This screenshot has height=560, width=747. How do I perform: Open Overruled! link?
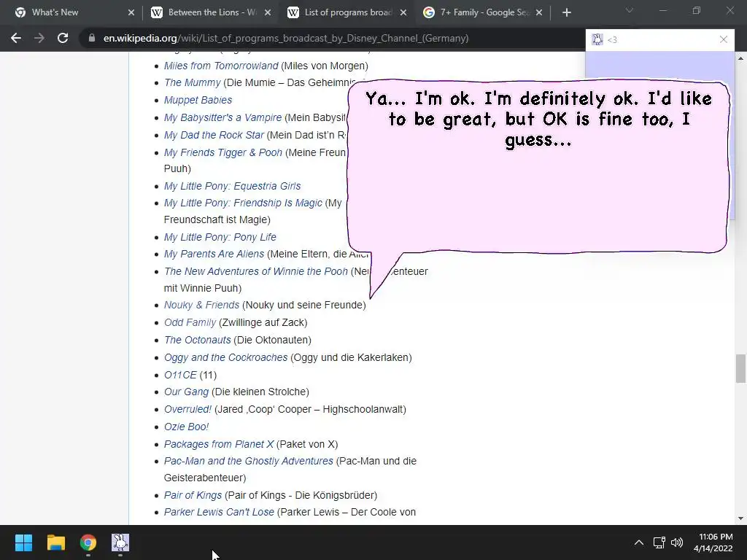(187, 410)
